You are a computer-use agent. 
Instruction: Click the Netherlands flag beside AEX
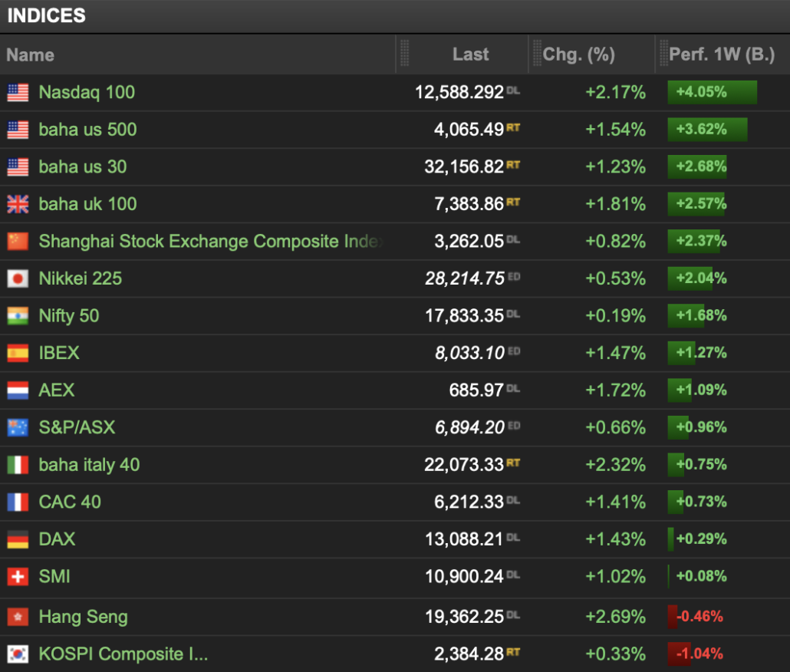pos(18,390)
